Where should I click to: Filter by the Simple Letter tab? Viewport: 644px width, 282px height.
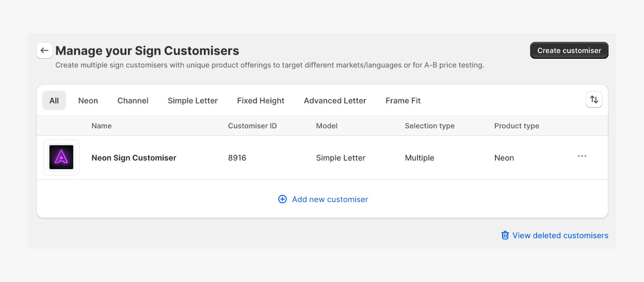point(192,101)
